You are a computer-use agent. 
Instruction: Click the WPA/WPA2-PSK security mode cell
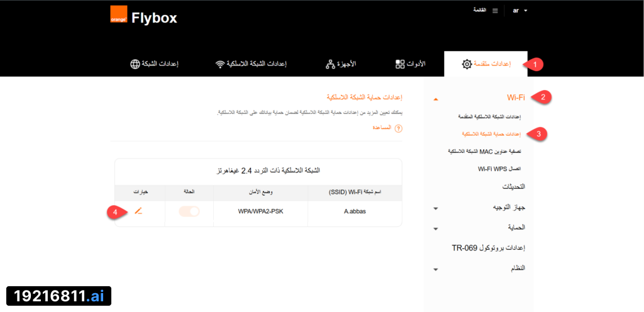[261, 212]
